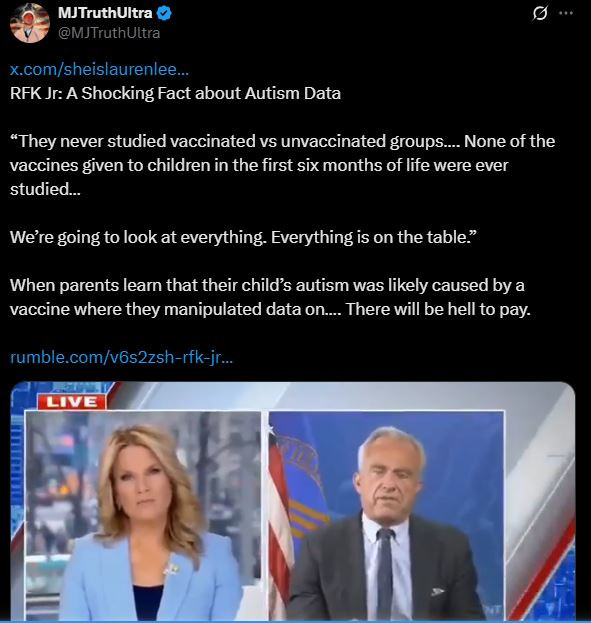Open the MJTruthUltra profile avatar

pyautogui.click(x=29, y=23)
